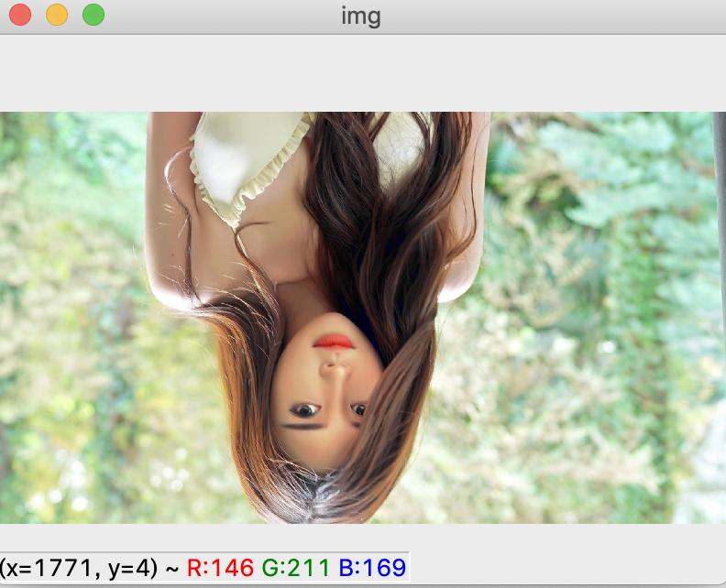This screenshot has width=726, height=588.
Task: Click the pixel coordinates text in status bar
Action: (79, 568)
